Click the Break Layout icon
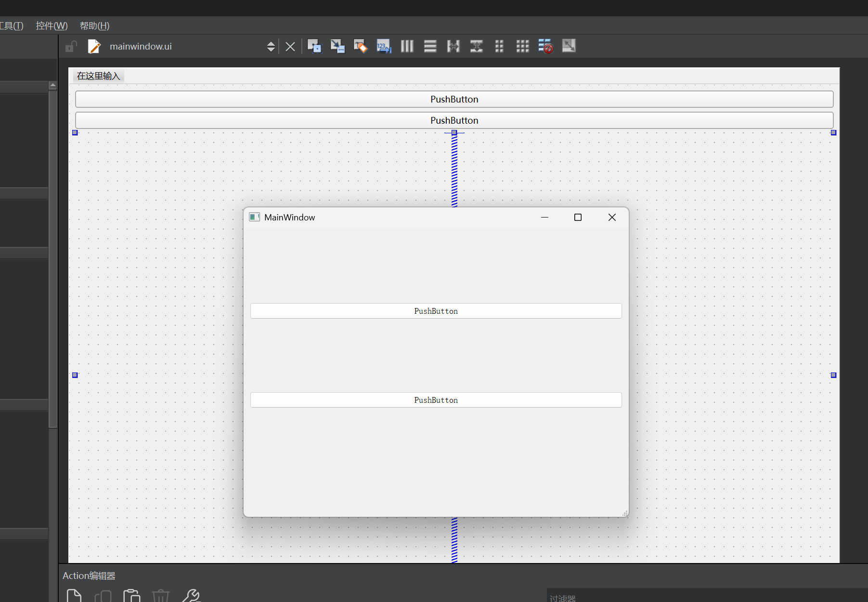 545,46
